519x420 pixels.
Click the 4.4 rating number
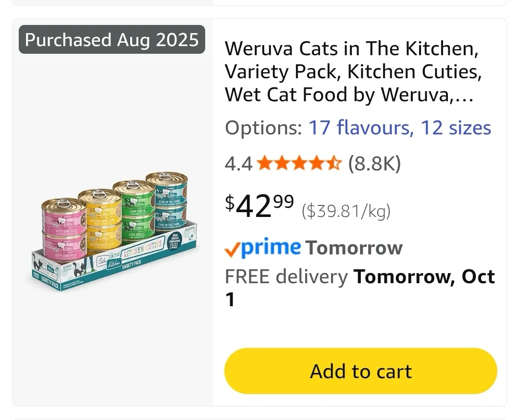(x=238, y=164)
